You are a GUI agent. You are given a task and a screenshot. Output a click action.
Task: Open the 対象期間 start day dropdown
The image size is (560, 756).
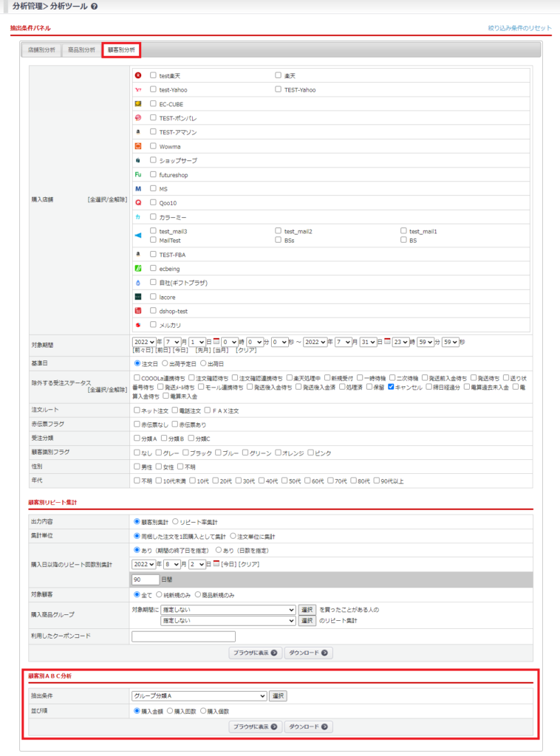point(197,342)
